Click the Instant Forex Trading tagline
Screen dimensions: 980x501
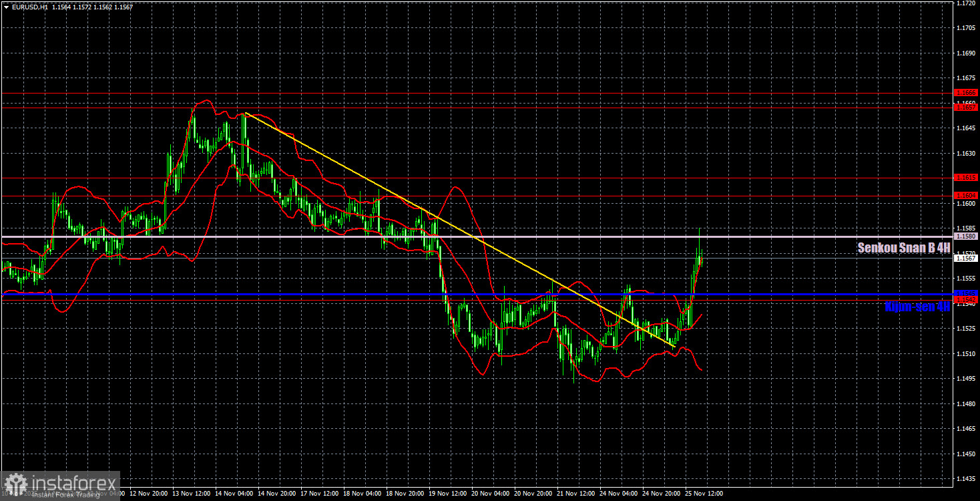tap(67, 494)
